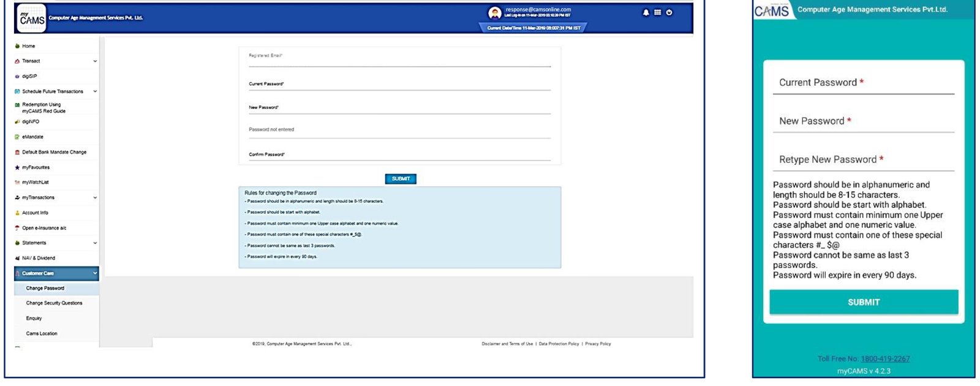Image resolution: width=980 pixels, height=386 pixels.
Task: Click the CAMS logo in mobile app
Action: [772, 11]
